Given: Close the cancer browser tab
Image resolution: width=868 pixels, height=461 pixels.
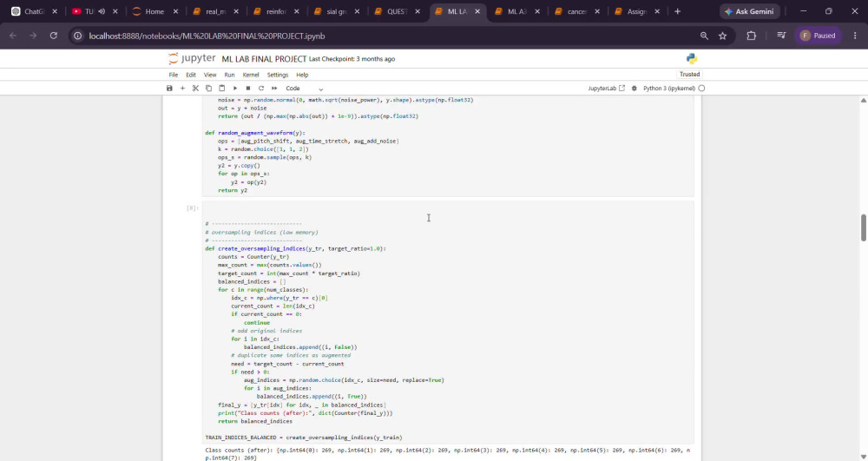Looking at the screenshot, I should pyautogui.click(x=598, y=11).
